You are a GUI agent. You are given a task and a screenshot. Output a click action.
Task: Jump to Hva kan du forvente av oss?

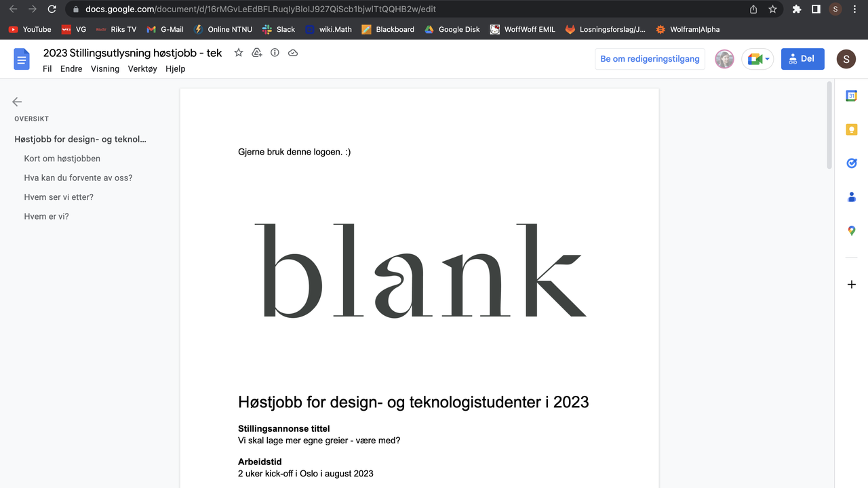(x=78, y=178)
